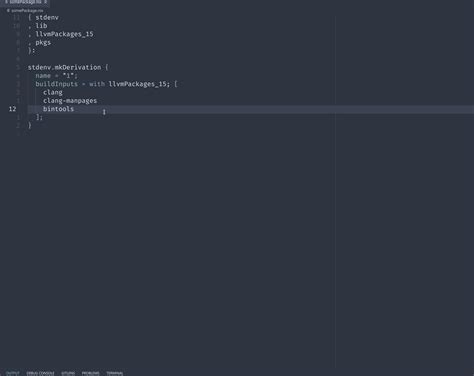Click the clang list entry
The image size is (474, 376).
coord(53,93)
